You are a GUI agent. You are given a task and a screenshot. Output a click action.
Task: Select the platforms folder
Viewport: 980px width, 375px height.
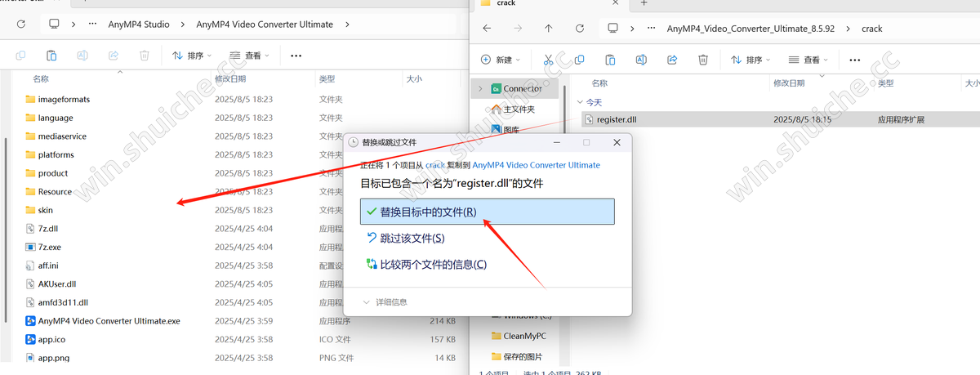[56, 154]
